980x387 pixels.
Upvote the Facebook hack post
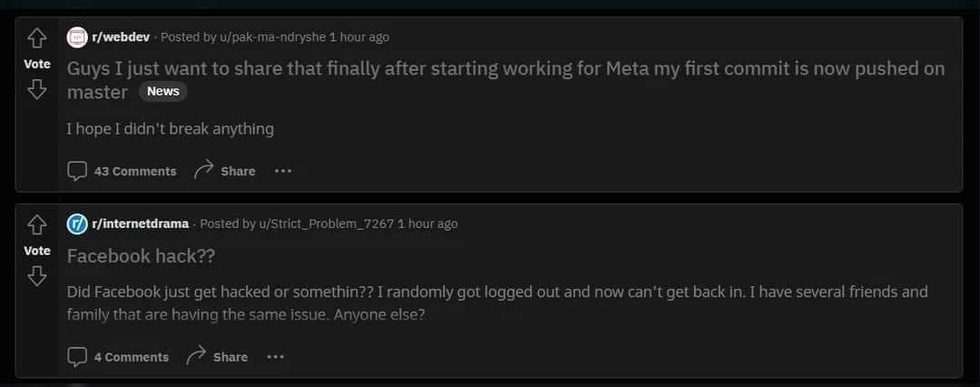[37, 224]
